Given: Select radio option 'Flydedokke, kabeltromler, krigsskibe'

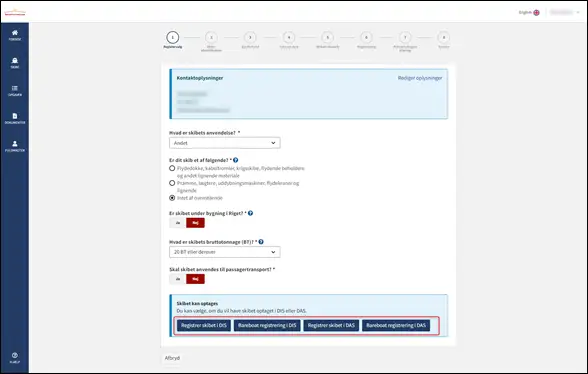Looking at the screenshot, I should pos(172,168).
